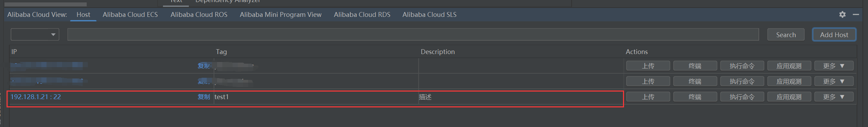
Task: Open Alibaba Mini Program View tab
Action: (x=280, y=14)
